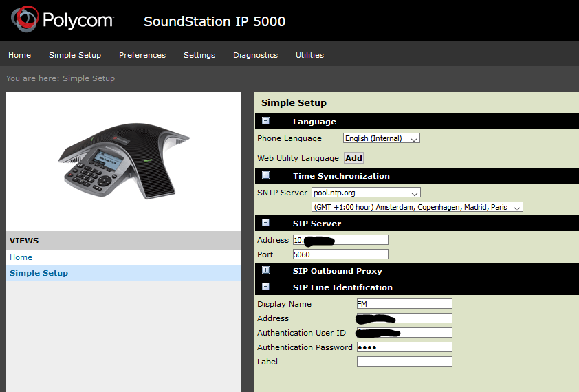Click the Authentication Password label
The width and height of the screenshot is (579, 392).
pos(305,347)
